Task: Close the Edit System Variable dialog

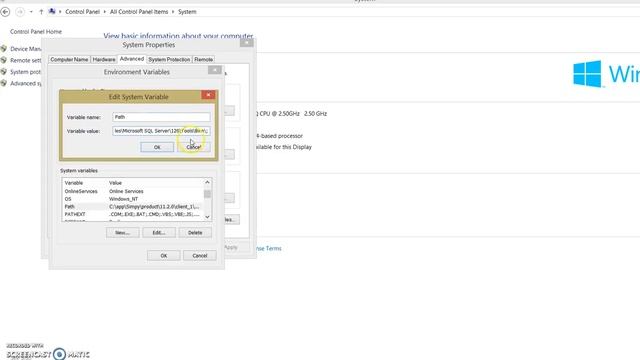Action: [208, 95]
